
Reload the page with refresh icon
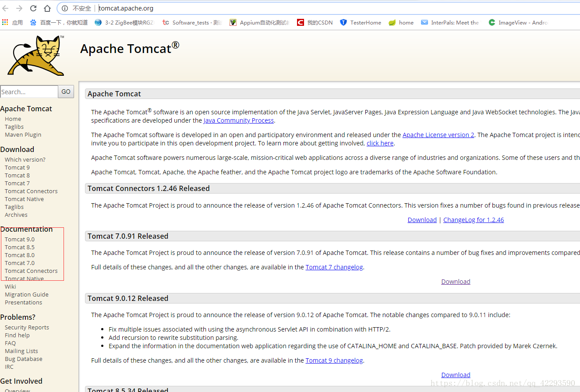pyautogui.click(x=33, y=8)
